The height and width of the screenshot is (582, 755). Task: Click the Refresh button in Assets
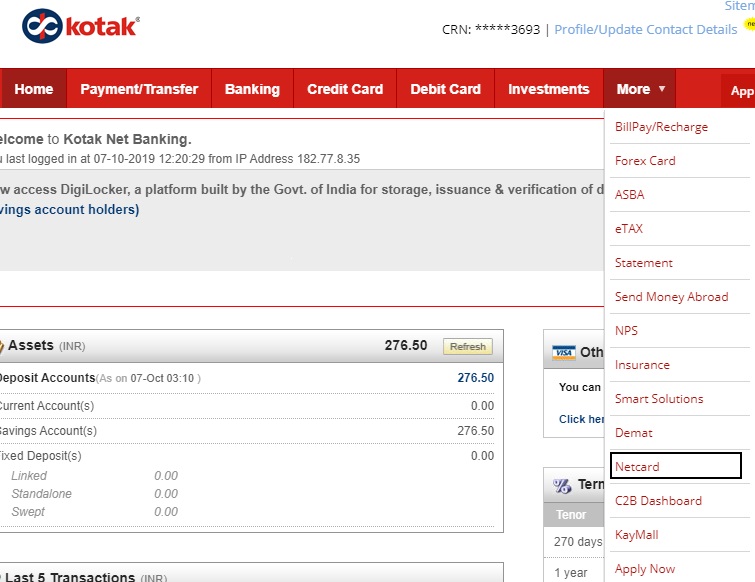coord(468,347)
